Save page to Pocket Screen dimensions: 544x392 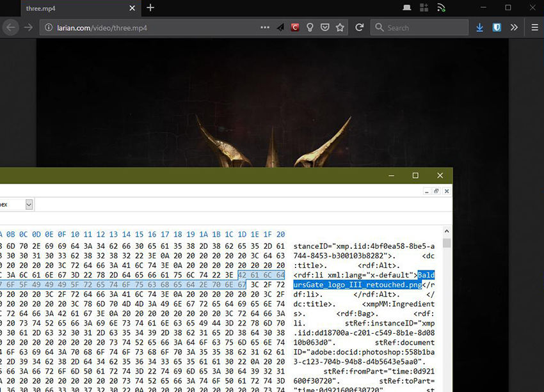[x=324, y=27]
